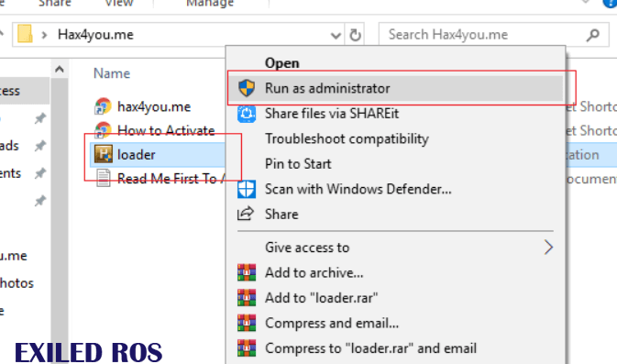
Task: Choose Compress to "loader.rar" and email
Action: tap(370, 348)
